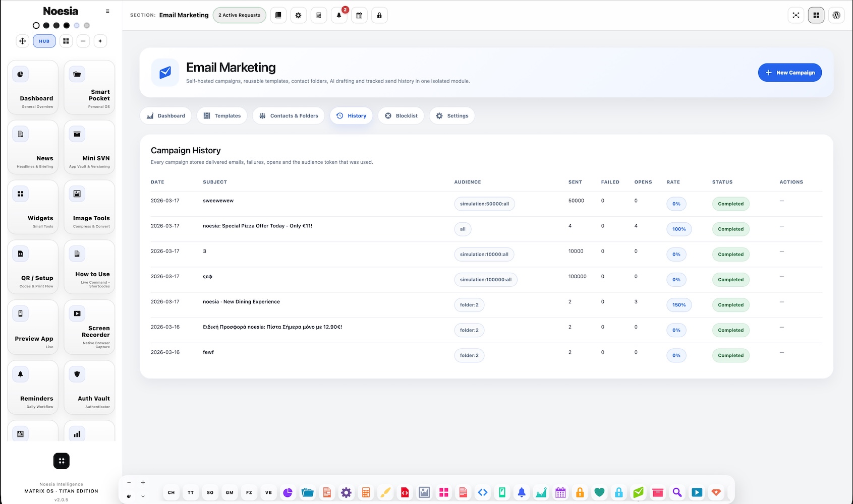Open purple calendar dock icon
Image resolution: width=853 pixels, height=504 pixels.
[x=560, y=492]
